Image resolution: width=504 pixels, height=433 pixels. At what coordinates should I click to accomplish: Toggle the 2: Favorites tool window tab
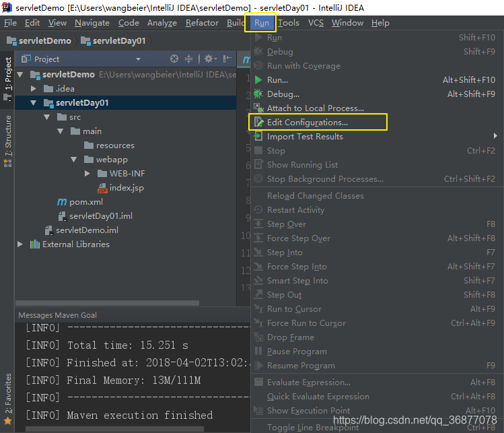(7, 398)
